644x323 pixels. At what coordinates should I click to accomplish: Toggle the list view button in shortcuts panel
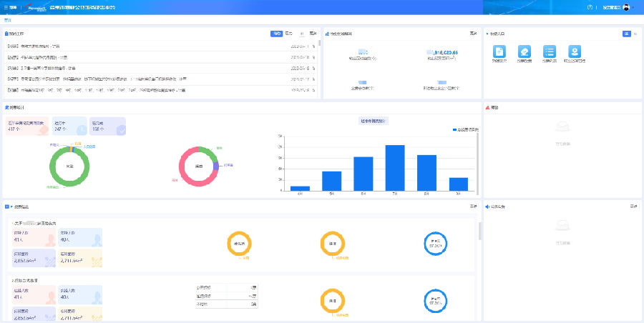pos(635,34)
